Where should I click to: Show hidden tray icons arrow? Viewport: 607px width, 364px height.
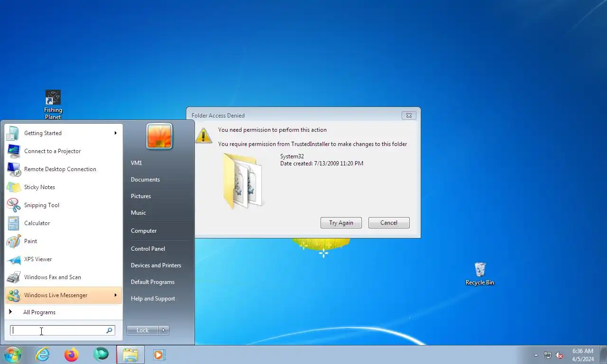[536, 355]
